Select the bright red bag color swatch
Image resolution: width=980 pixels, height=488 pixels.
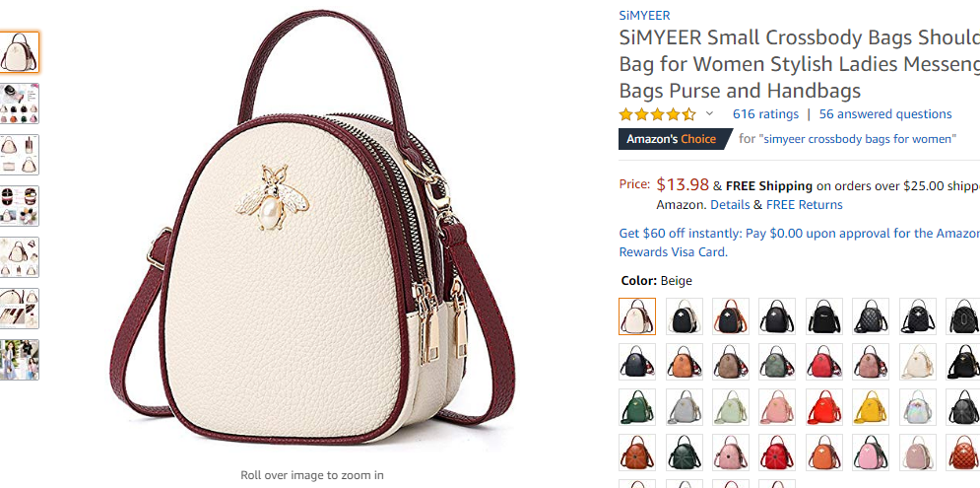[x=823, y=406]
